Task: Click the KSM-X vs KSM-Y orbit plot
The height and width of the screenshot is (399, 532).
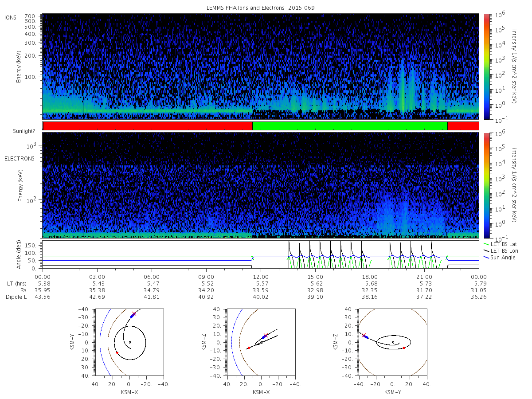Action: click(x=129, y=342)
